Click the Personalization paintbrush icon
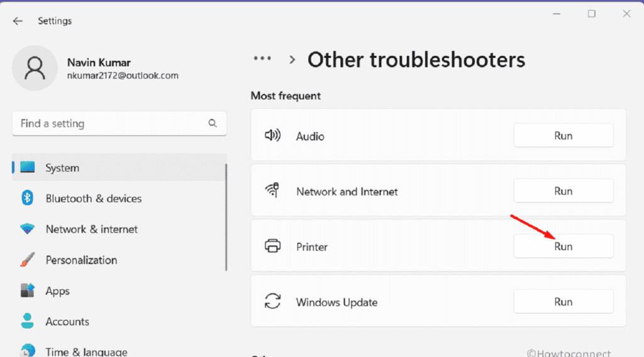The width and height of the screenshot is (644, 357). pyautogui.click(x=28, y=260)
